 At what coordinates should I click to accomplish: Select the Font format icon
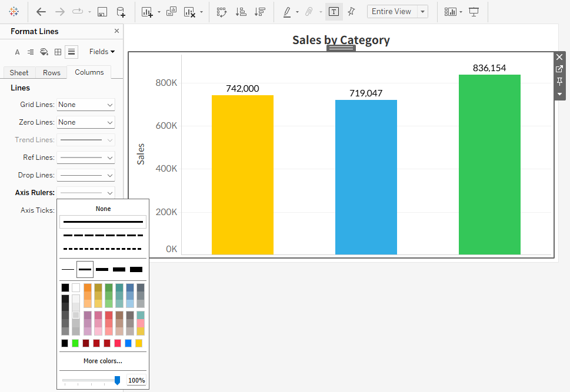[17, 52]
